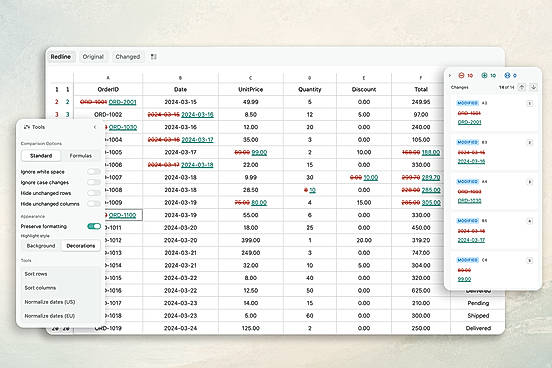Select the Formulas comparison mode
The width and height of the screenshot is (552, 368).
[81, 156]
